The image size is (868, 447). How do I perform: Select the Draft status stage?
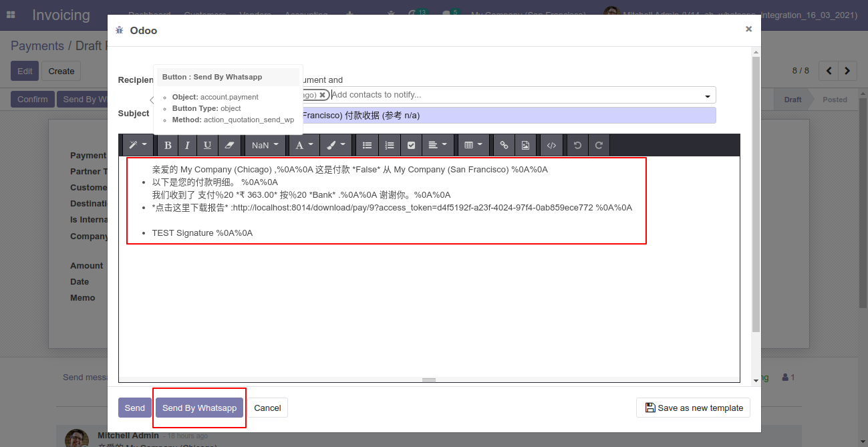click(792, 100)
